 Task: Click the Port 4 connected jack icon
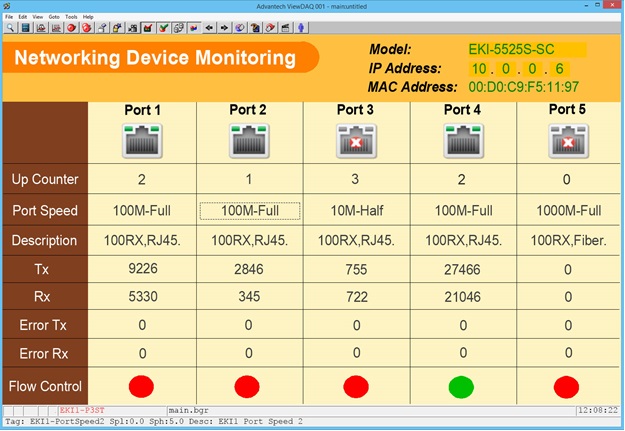463,141
